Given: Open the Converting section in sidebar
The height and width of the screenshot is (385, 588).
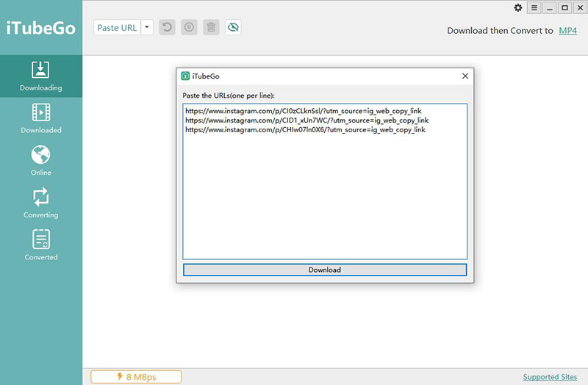Looking at the screenshot, I should 41,204.
